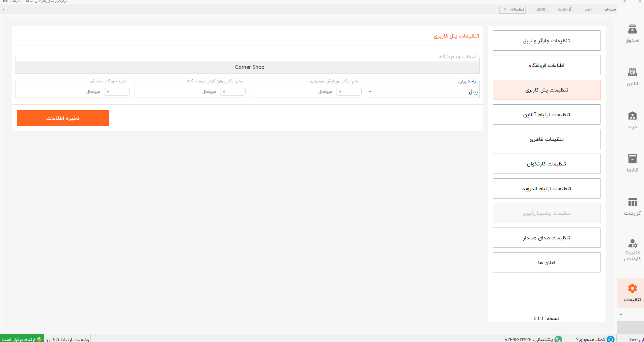Viewport: 644px width, 342px height.
Task: Click the تنظیمات پنل کاربری page heading
Action: coord(456,36)
